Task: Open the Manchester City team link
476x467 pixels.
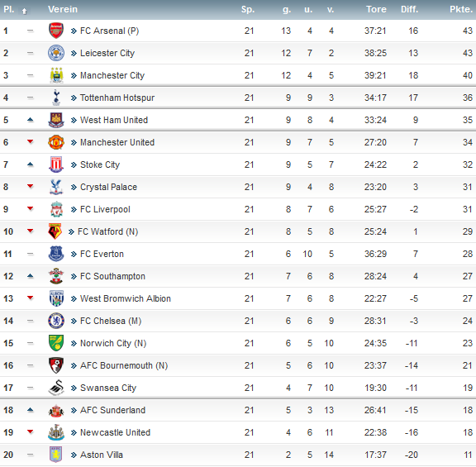Action: tap(112, 75)
